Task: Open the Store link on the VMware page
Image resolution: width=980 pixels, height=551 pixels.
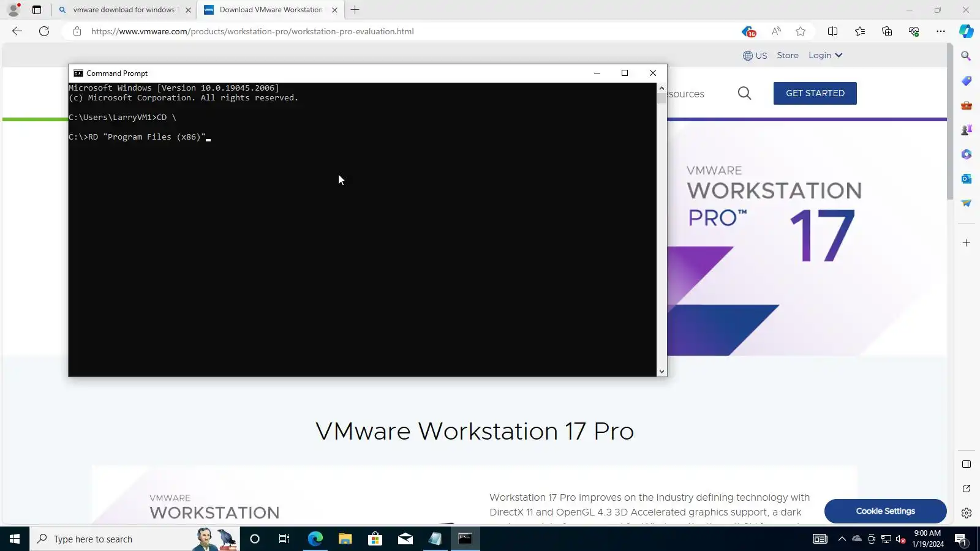Action: [x=788, y=55]
